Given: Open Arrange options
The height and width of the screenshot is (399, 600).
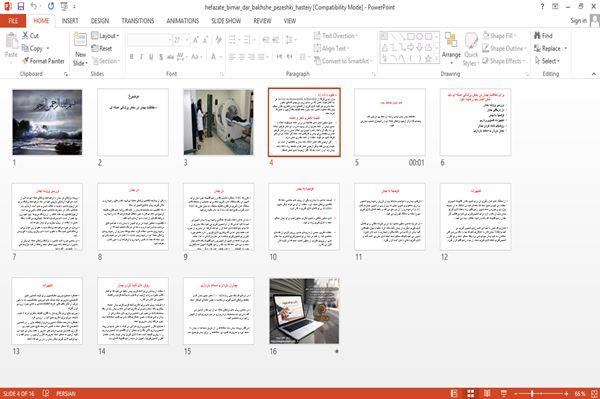Looking at the screenshot, I should tap(451, 48).
